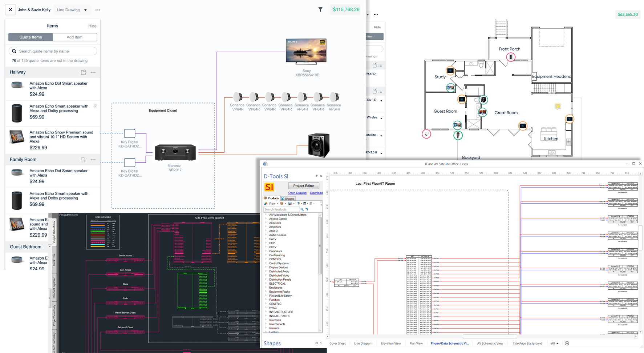Open the Line Diagram page tab
This screenshot has height=353, width=644.
(x=363, y=343)
